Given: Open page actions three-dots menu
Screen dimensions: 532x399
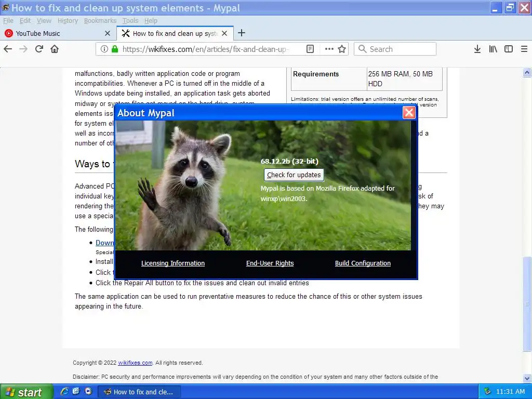Looking at the screenshot, I should (x=329, y=49).
